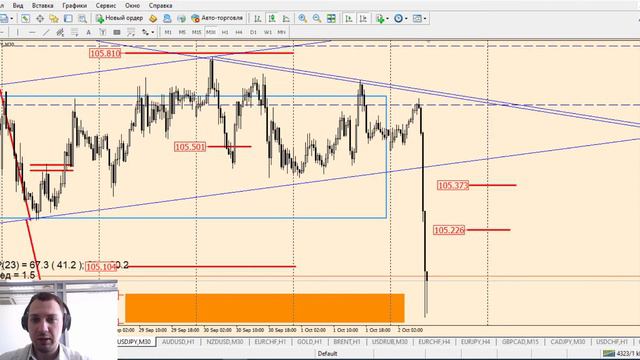The image size is (640, 360).
Task: Open the MQL5 community cloud icon
Action: point(167,18)
